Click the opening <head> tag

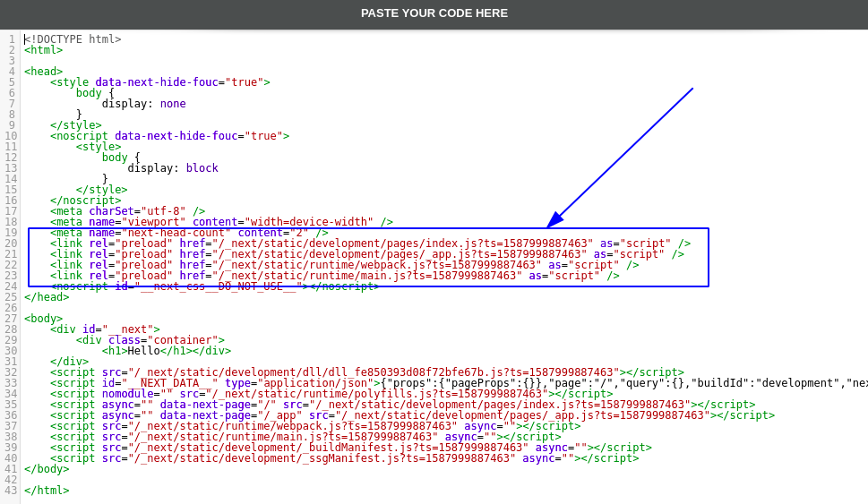pyautogui.click(x=43, y=72)
